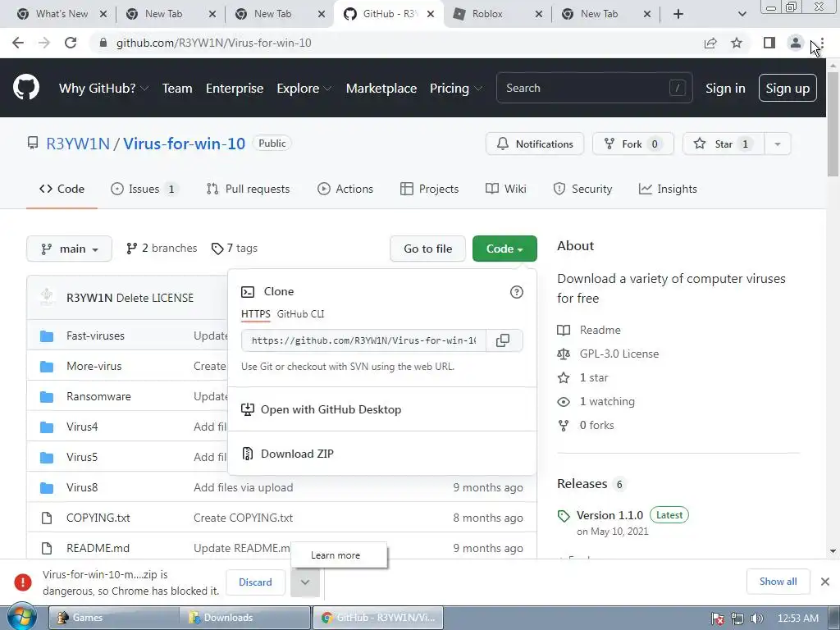Click the Notifications button
The image size is (840, 630).
pyautogui.click(x=535, y=144)
